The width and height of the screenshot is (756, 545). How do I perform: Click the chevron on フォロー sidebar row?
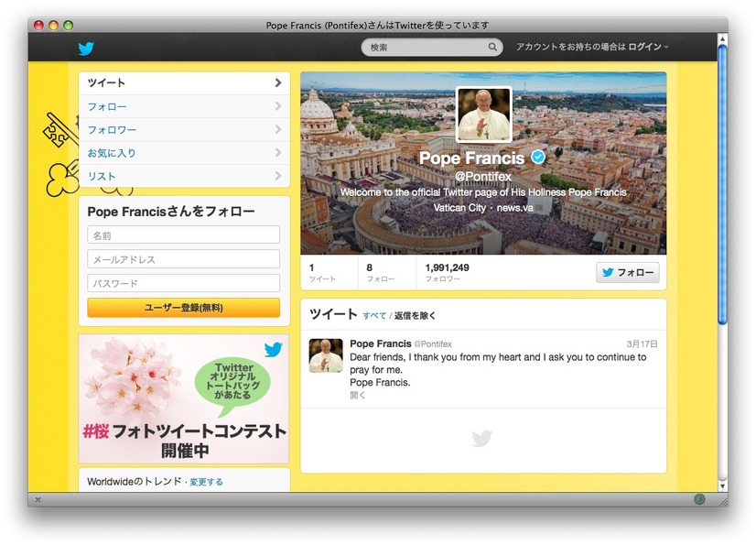tap(278, 106)
